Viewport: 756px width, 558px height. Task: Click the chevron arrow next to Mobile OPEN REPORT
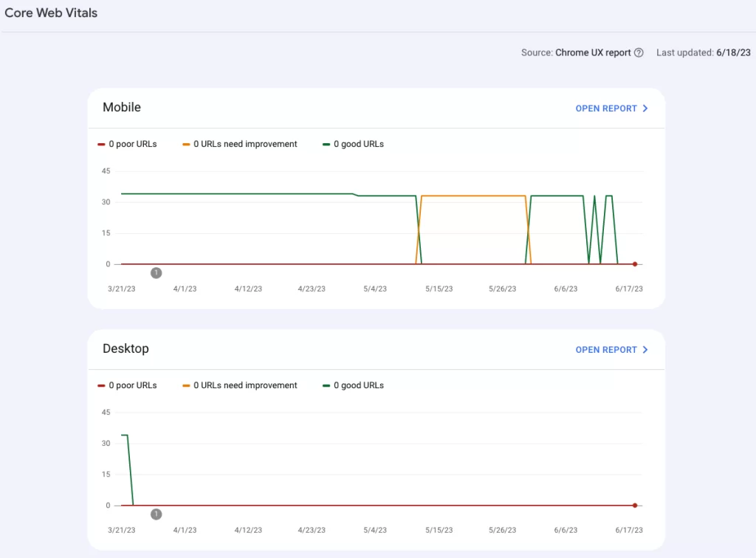pos(645,108)
